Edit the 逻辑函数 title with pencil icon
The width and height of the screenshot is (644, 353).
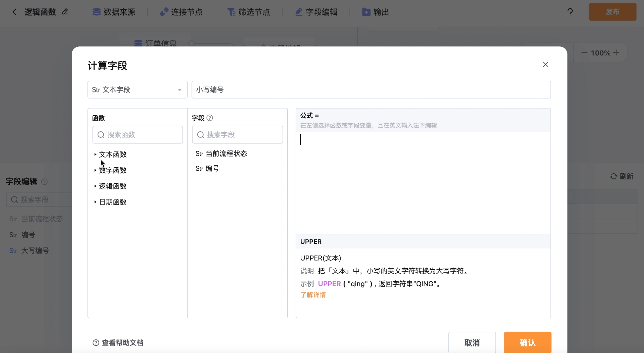click(65, 12)
